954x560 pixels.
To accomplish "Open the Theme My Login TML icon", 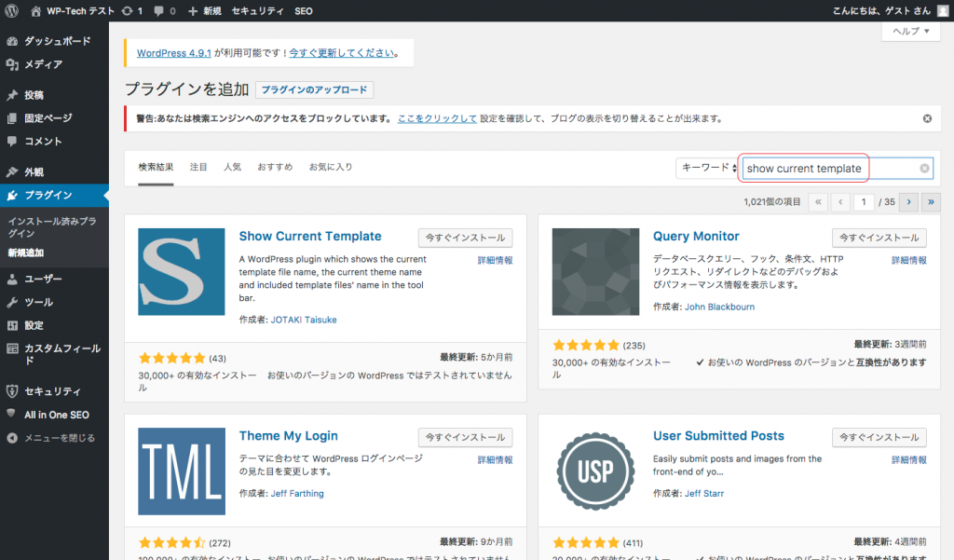I will point(182,471).
